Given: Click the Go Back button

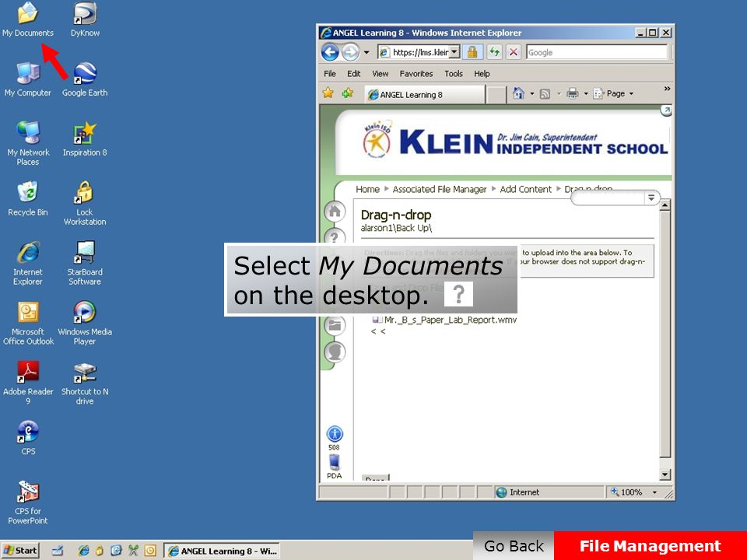Looking at the screenshot, I should pos(514,546).
